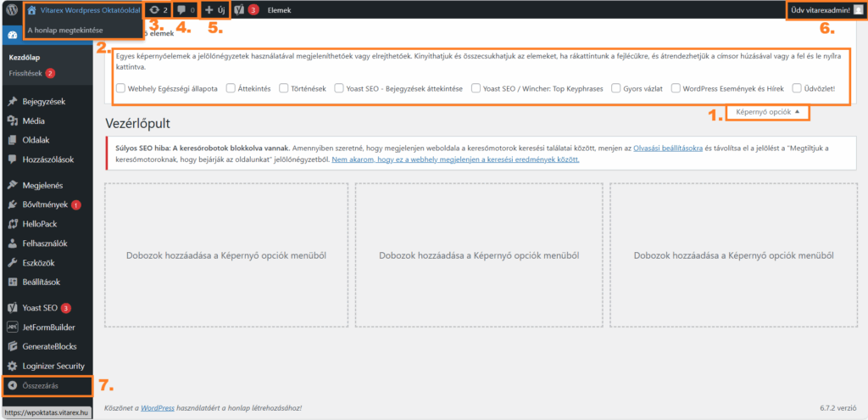This screenshot has width=868, height=420.
Task: Click the Média sidebar icon
Action: click(x=13, y=120)
